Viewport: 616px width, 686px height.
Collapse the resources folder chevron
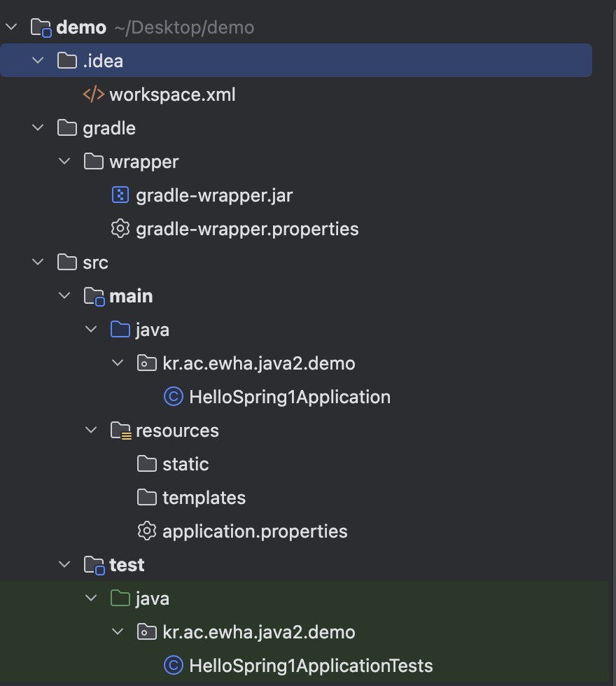92,430
